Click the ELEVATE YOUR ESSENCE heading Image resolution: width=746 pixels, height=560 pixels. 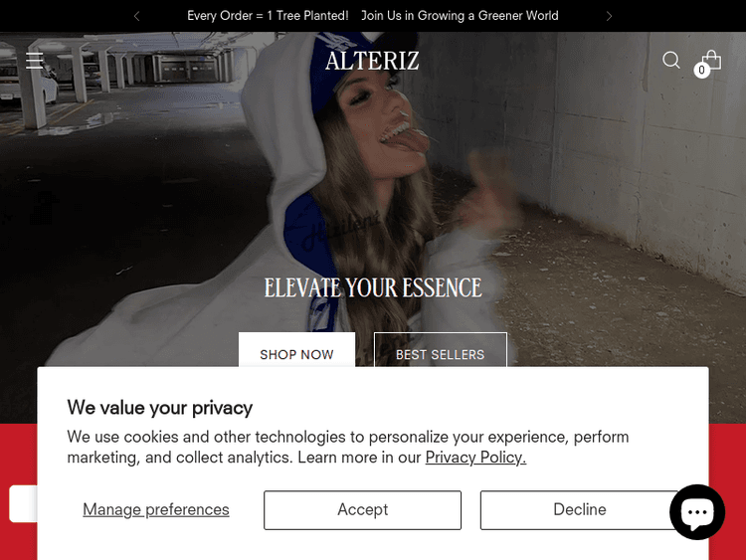[x=373, y=287]
